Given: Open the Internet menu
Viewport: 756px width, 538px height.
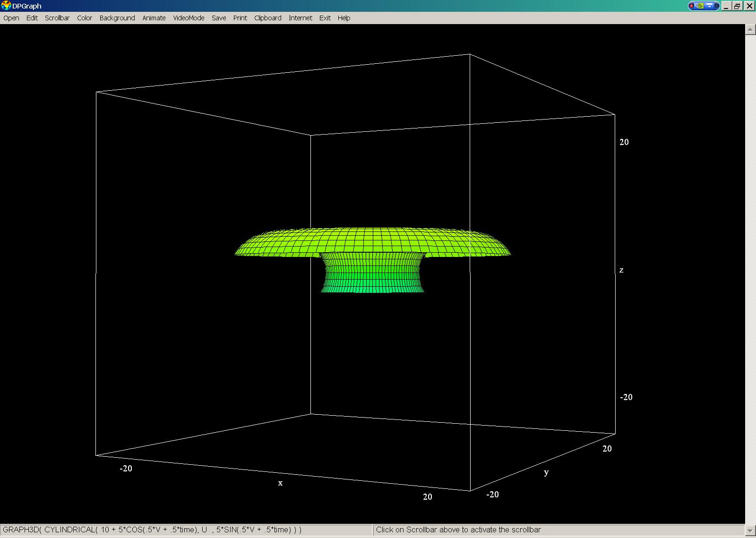Looking at the screenshot, I should pos(301,18).
